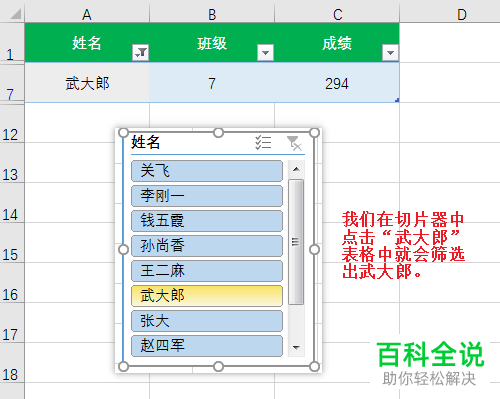Screen dimensions: 500x399
Task: Click the 姓名 table header cell
Action: coord(87,43)
